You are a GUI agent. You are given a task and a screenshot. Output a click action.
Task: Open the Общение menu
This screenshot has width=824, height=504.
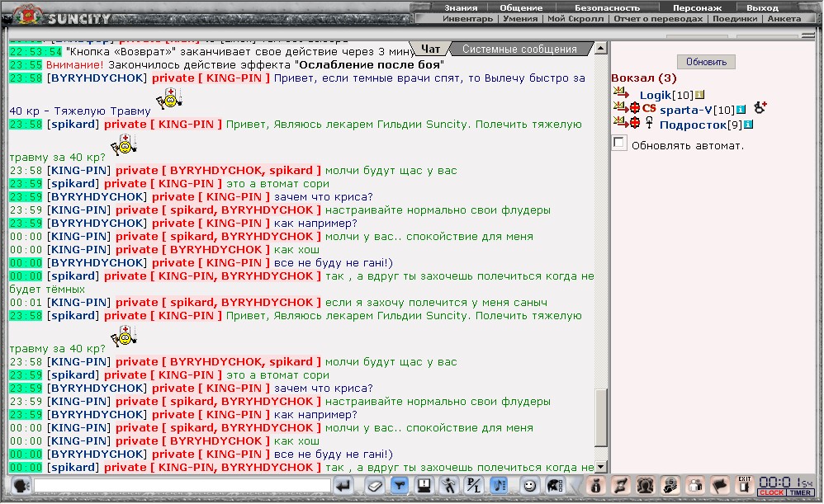pos(521,8)
